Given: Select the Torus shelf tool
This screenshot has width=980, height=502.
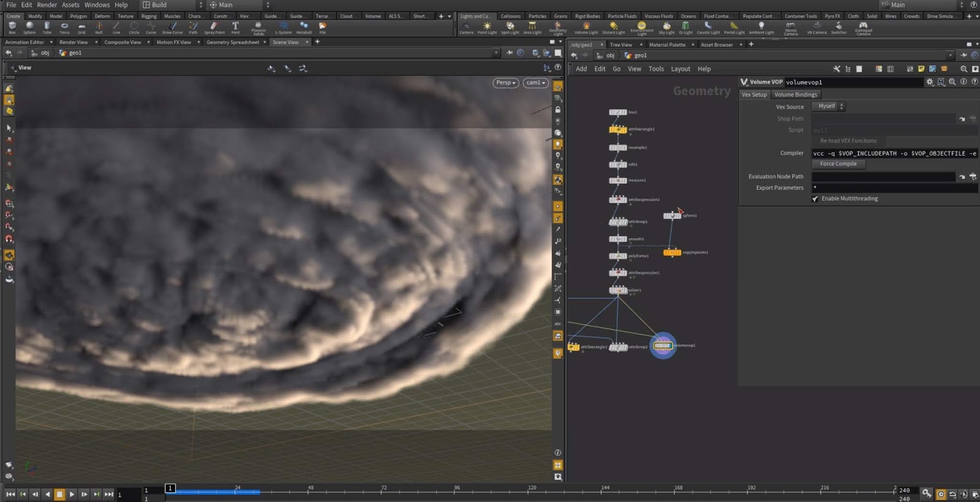Looking at the screenshot, I should click(64, 27).
